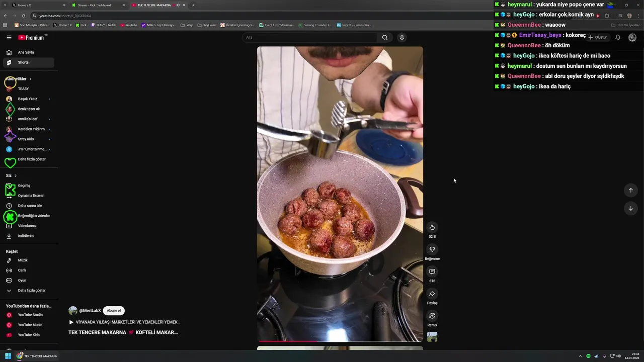Open YouTube Music from the sidebar
The height and width of the screenshot is (362, 644).
(29, 325)
